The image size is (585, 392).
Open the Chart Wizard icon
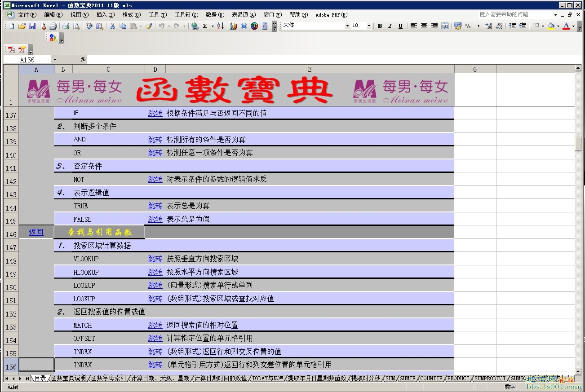[x=234, y=26]
